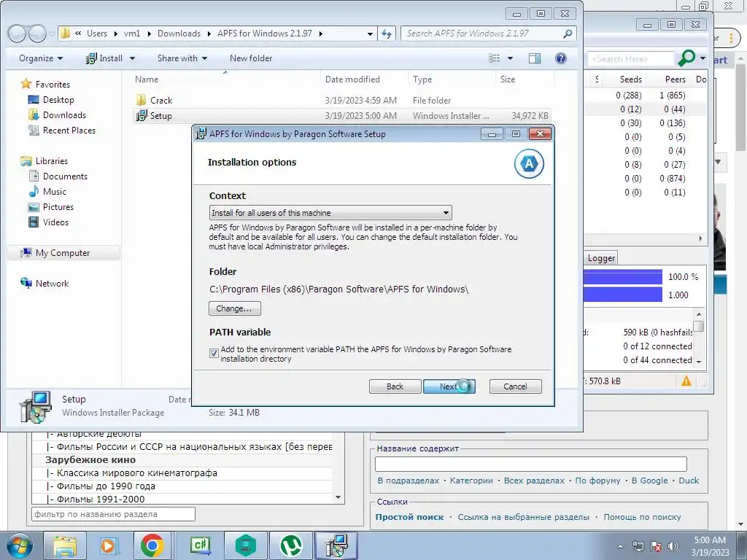This screenshot has width=747, height=560.
Task: Click the uTorrent warning status icon
Action: (686, 381)
